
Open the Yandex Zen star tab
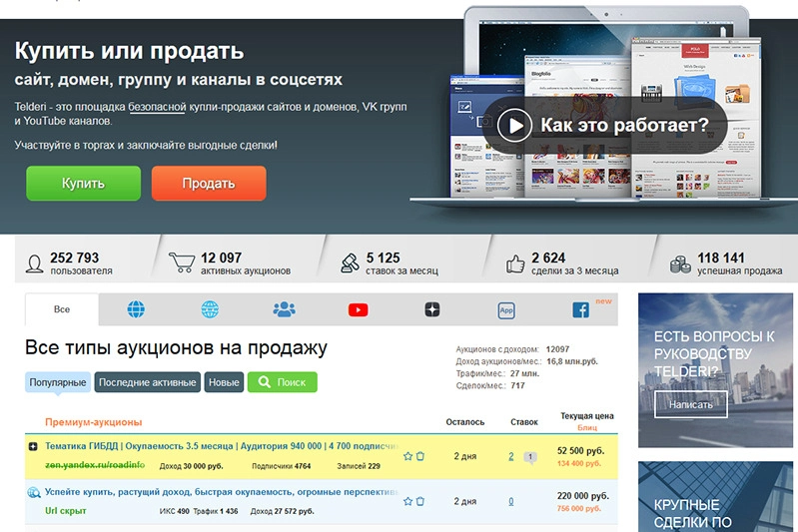(x=432, y=309)
